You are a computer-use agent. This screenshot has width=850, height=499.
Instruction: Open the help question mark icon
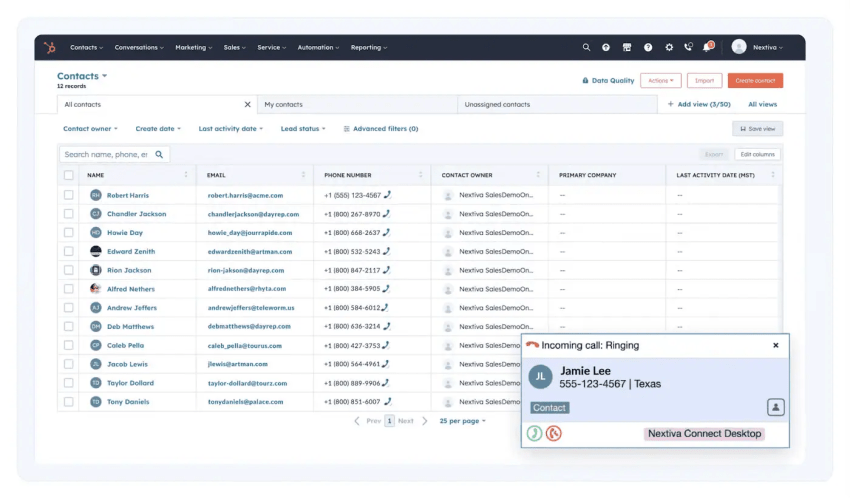pyautogui.click(x=648, y=48)
